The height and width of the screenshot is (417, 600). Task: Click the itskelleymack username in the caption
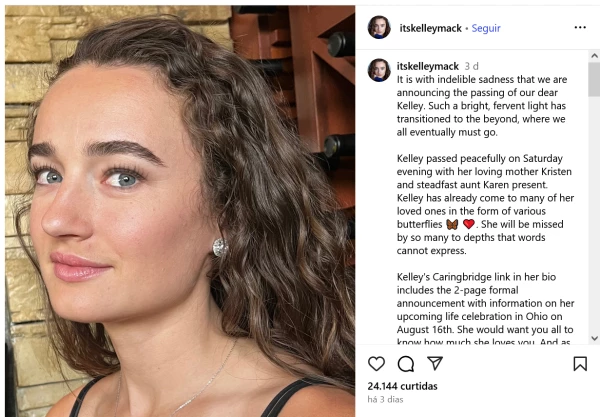click(x=427, y=66)
